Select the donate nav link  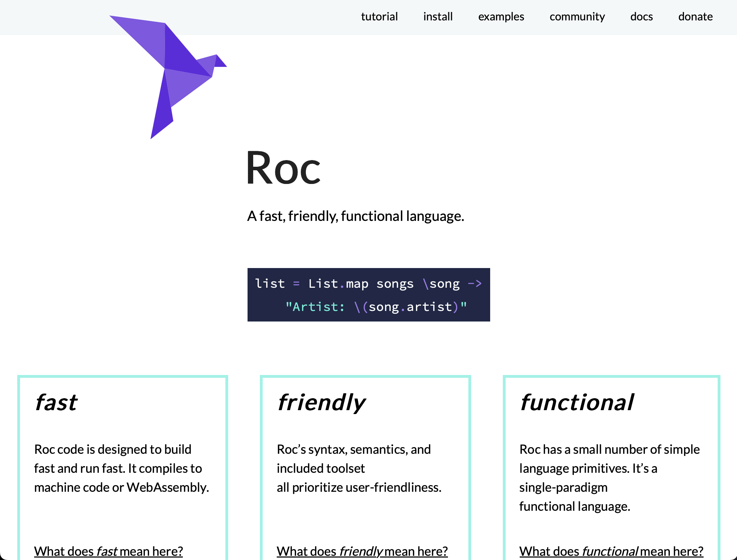(x=695, y=17)
